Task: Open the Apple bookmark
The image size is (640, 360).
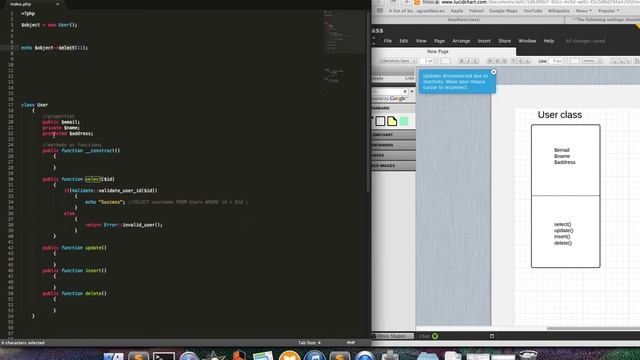Action: [457, 11]
